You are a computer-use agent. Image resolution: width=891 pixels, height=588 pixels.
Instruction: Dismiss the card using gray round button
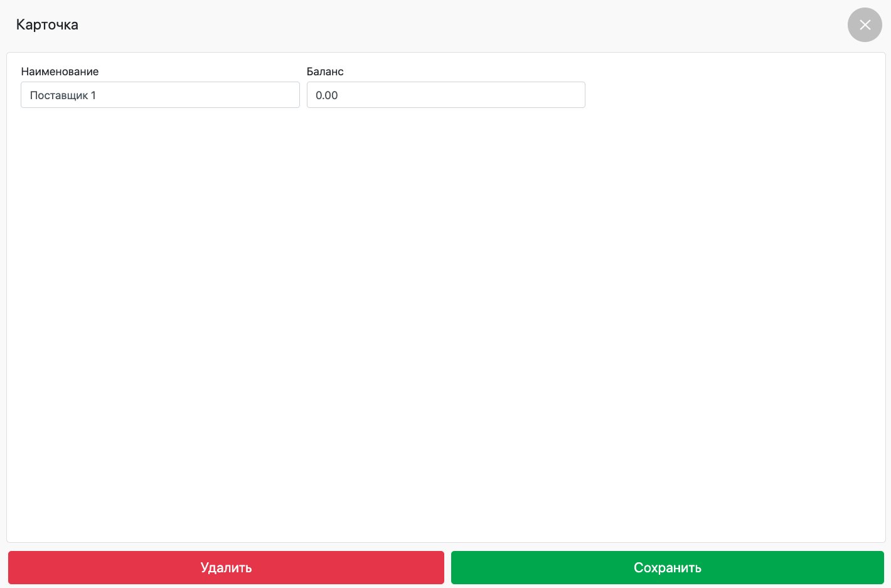pyautogui.click(x=865, y=25)
